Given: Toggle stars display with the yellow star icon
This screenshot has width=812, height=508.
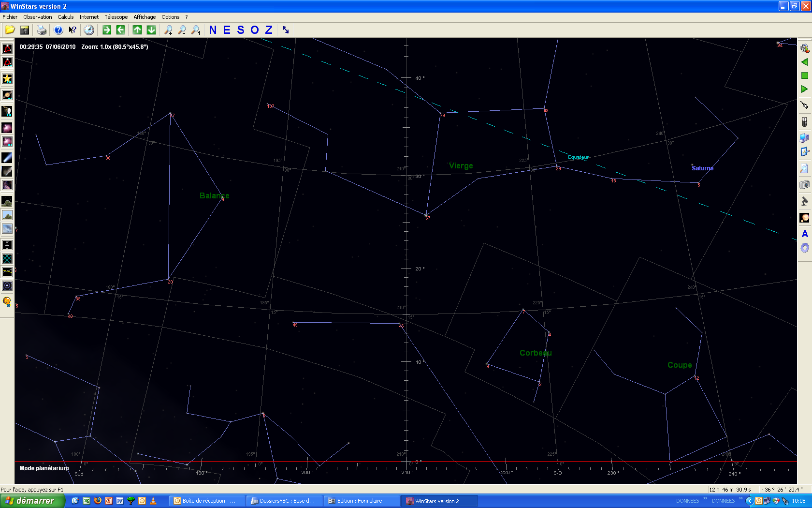Looking at the screenshot, I should coord(7,79).
